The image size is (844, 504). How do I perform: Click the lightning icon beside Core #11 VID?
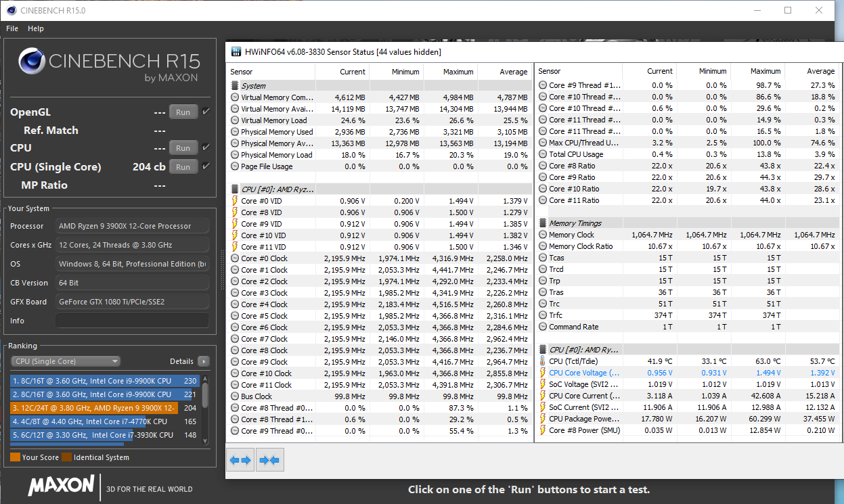[x=235, y=247]
